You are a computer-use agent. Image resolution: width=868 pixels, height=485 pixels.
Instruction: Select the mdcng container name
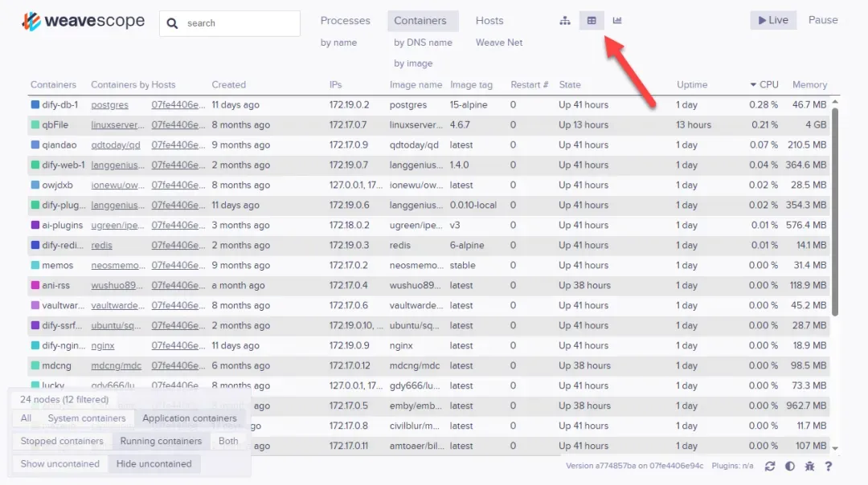tap(56, 365)
